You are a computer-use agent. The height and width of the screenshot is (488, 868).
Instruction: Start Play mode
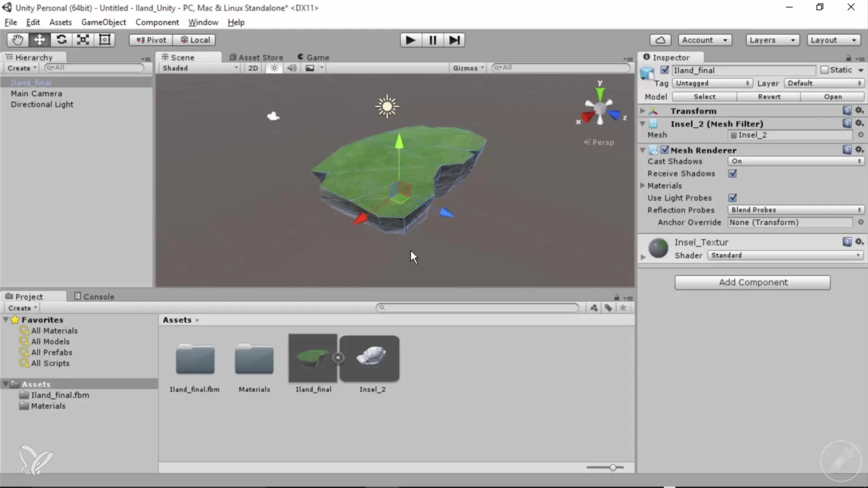point(410,40)
